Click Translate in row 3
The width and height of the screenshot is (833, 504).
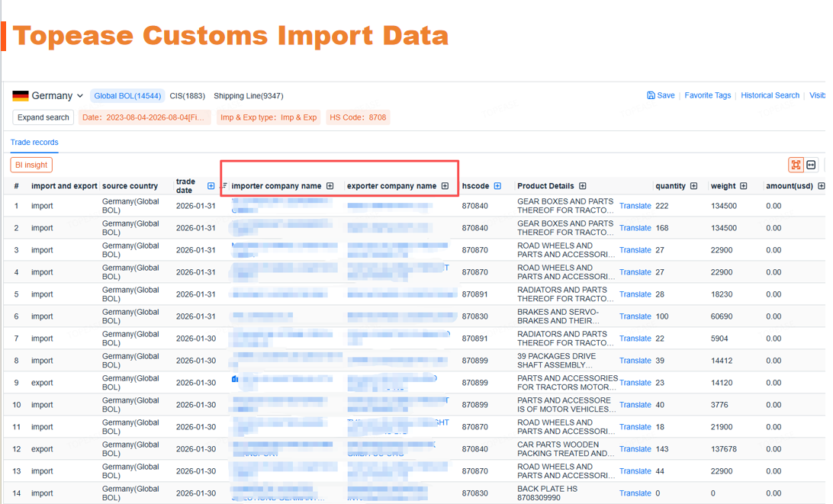pos(635,250)
